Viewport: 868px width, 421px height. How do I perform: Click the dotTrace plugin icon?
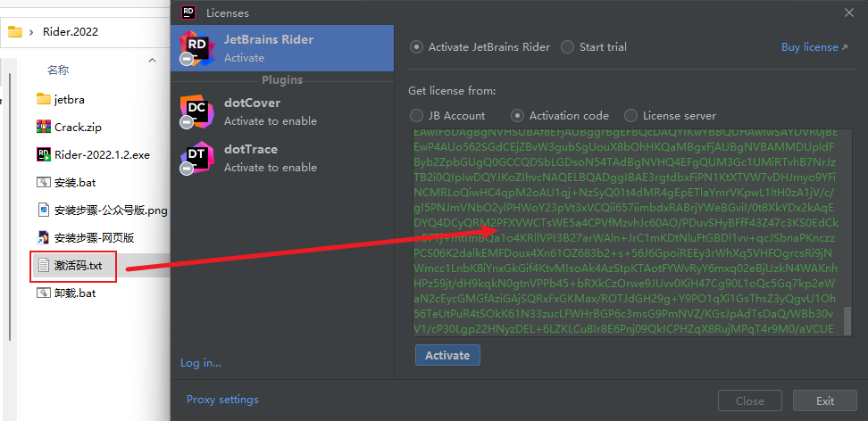(x=196, y=158)
